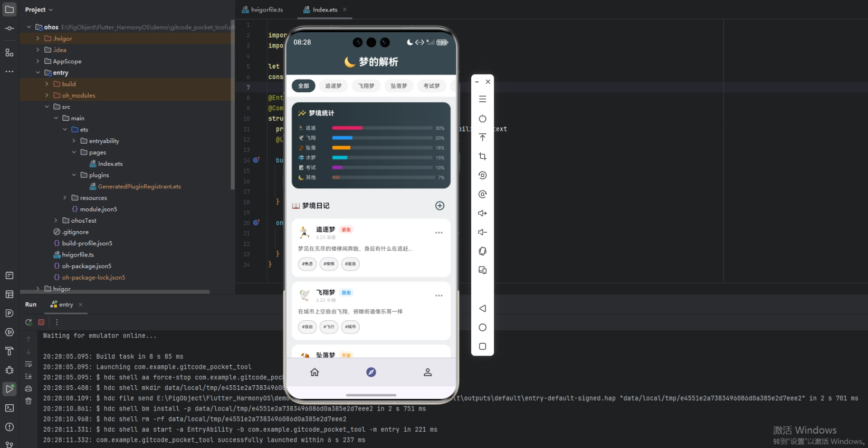Tap the #自由 tag
This screenshot has width=868, height=448.
click(307, 327)
